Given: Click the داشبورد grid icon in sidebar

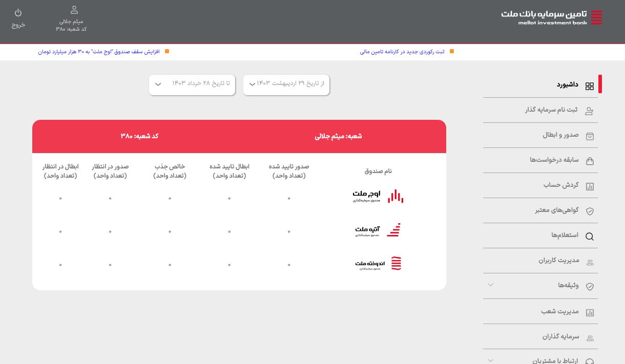Looking at the screenshot, I should [x=590, y=87].
